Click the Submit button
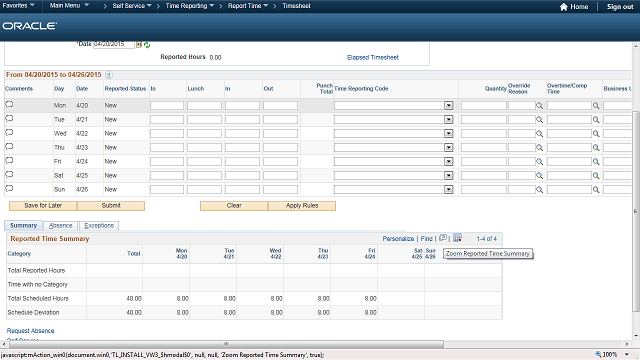640x360 pixels. 111,206
